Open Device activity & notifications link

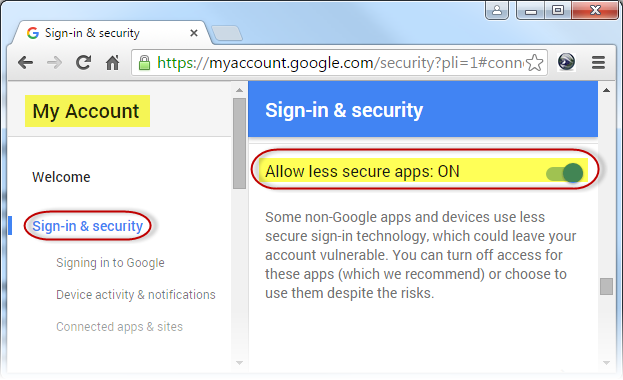136,295
